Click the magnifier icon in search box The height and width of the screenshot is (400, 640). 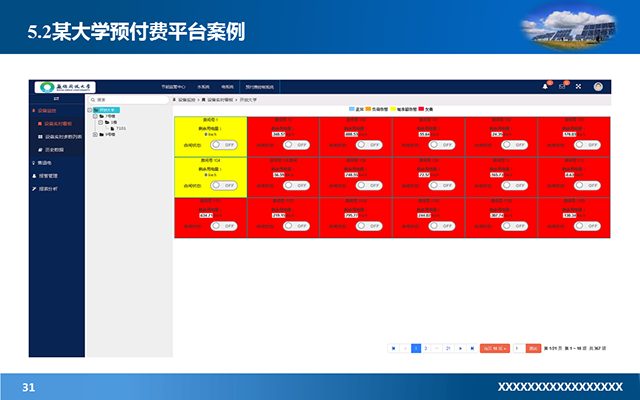click(x=93, y=100)
